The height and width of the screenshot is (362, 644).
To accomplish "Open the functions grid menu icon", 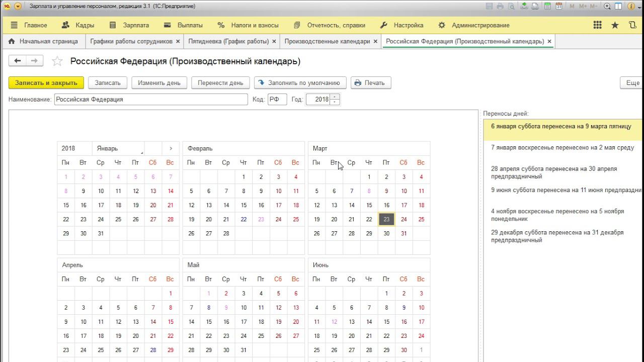I will pos(598,25).
